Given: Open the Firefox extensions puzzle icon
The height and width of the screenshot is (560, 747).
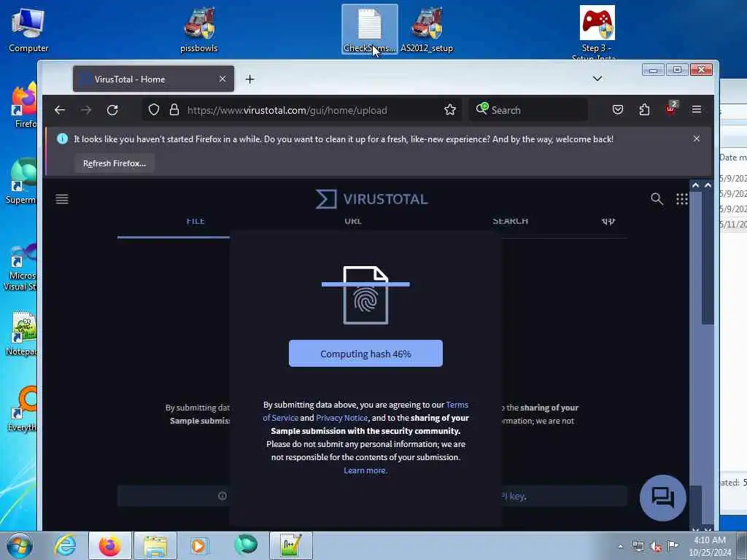Looking at the screenshot, I should click(644, 110).
